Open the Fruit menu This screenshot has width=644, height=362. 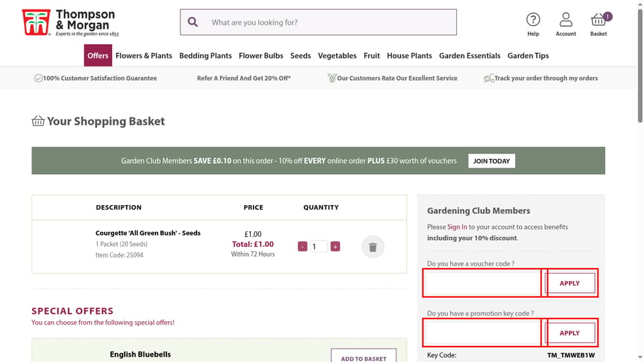click(372, 56)
